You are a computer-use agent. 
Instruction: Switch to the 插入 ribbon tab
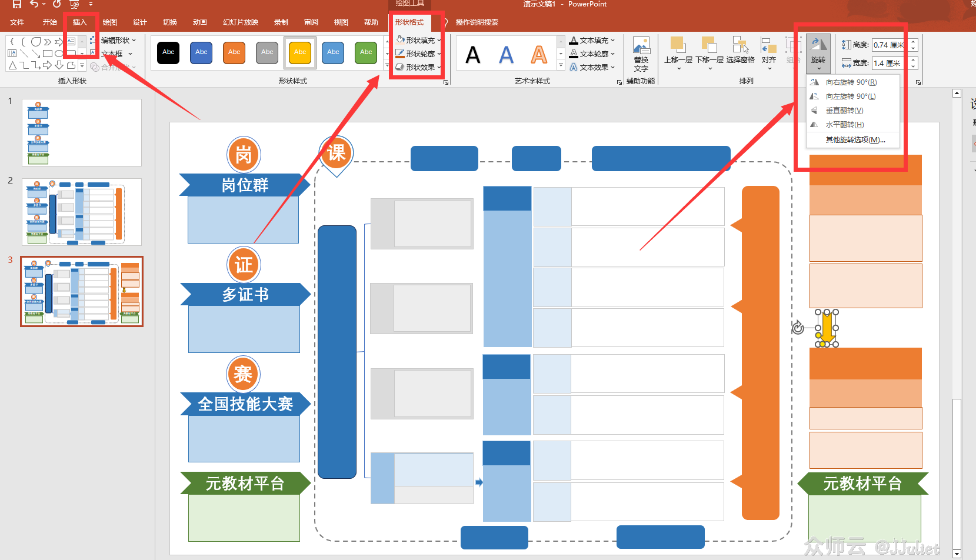pos(79,22)
